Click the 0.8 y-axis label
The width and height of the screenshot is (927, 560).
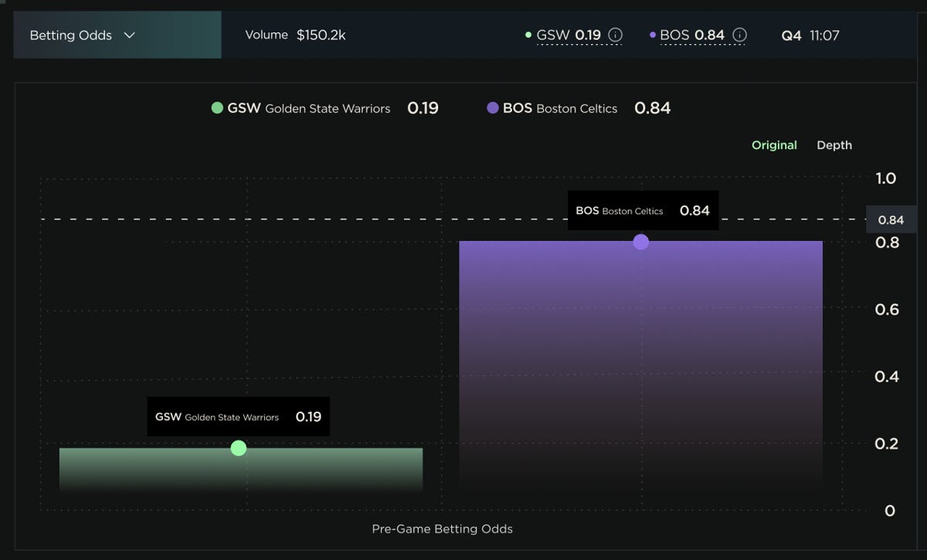886,243
